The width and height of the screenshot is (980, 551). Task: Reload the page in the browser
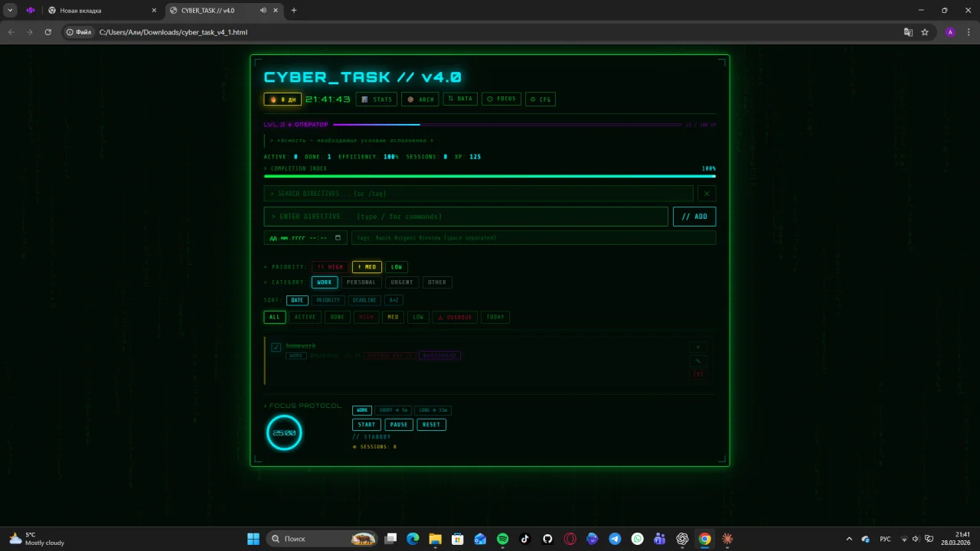[x=48, y=32]
